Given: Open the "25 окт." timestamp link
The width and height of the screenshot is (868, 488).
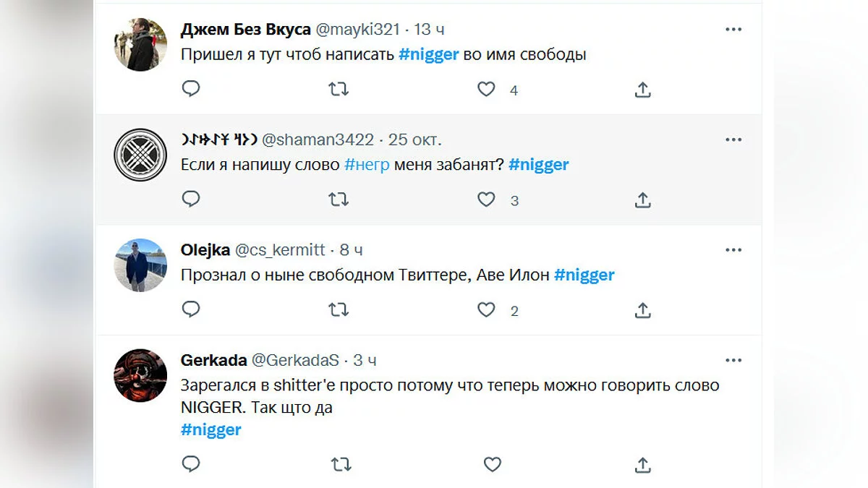Looking at the screenshot, I should pyautogui.click(x=415, y=140).
